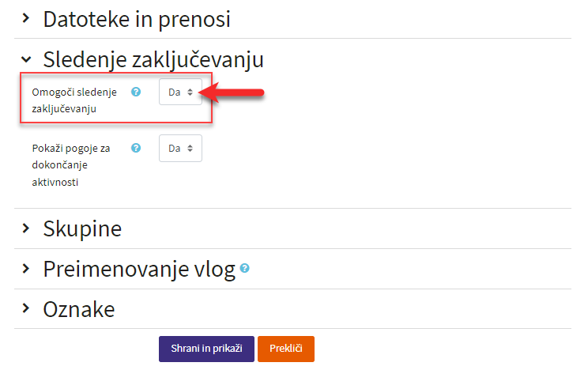Collapse the Sledenje zaključevanju chevron
The width and height of the screenshot is (588, 370).
[x=26, y=59]
